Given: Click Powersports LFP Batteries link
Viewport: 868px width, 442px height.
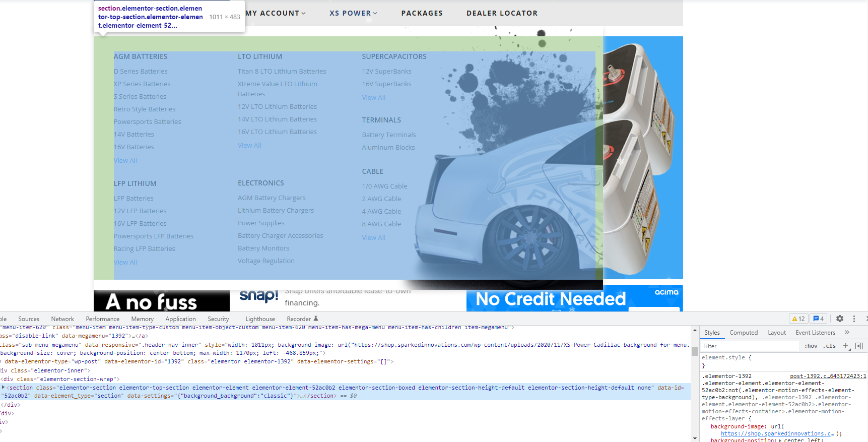Looking at the screenshot, I should (x=154, y=236).
